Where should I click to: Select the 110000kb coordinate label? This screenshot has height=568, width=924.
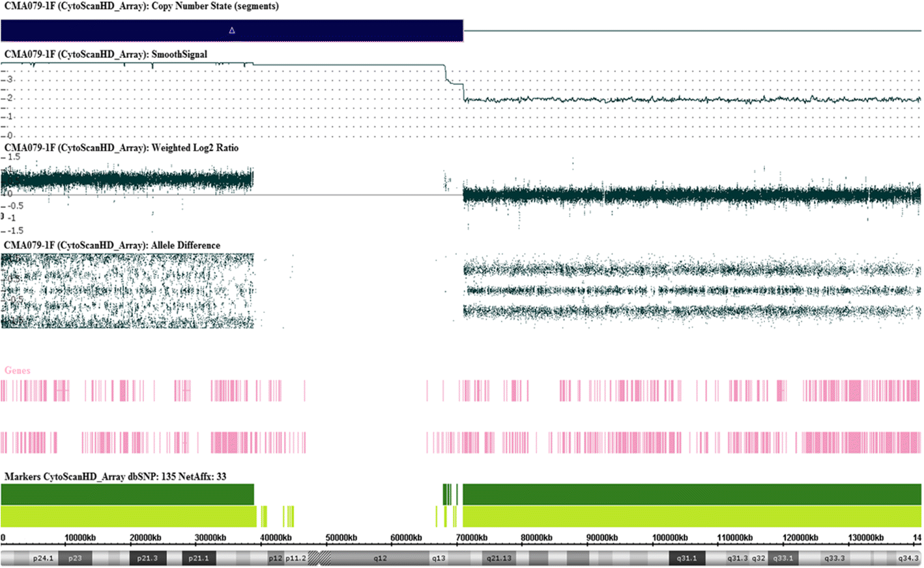click(735, 538)
